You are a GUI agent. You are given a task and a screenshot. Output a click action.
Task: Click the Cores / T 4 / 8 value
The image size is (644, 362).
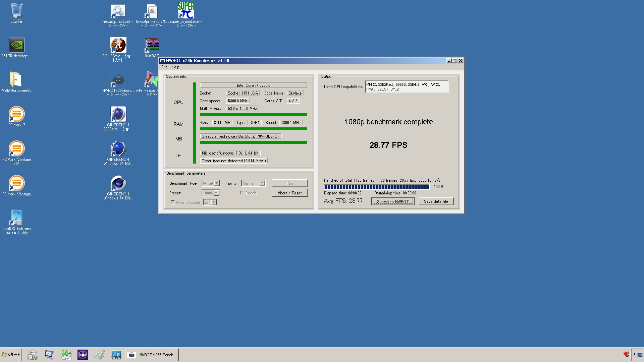[293, 101]
